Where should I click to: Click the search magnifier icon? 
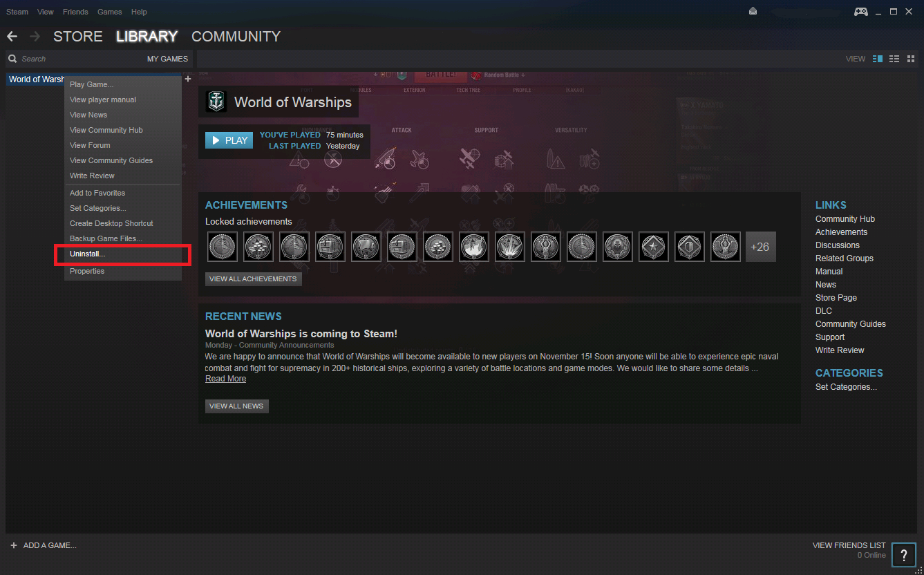point(13,59)
